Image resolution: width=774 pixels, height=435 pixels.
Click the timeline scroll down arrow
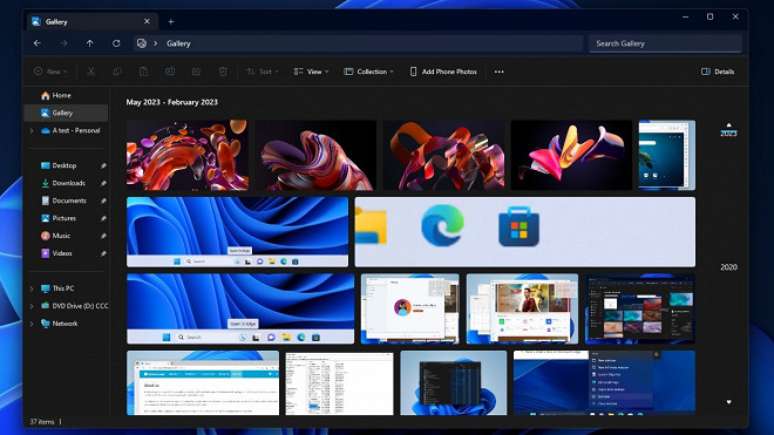point(729,402)
